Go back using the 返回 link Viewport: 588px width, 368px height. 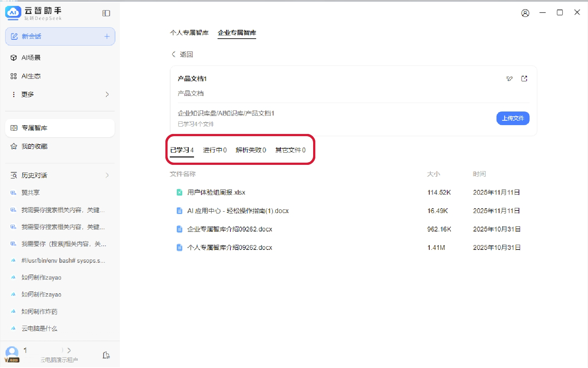click(183, 54)
